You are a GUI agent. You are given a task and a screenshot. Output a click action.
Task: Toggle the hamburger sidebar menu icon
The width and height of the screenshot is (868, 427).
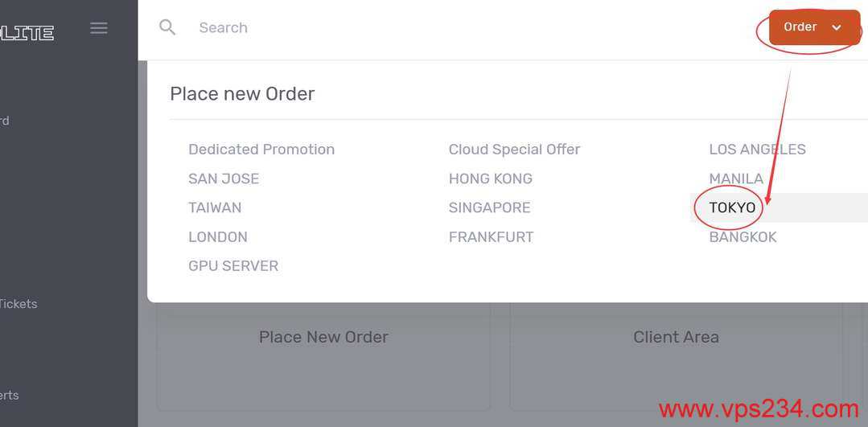click(98, 27)
